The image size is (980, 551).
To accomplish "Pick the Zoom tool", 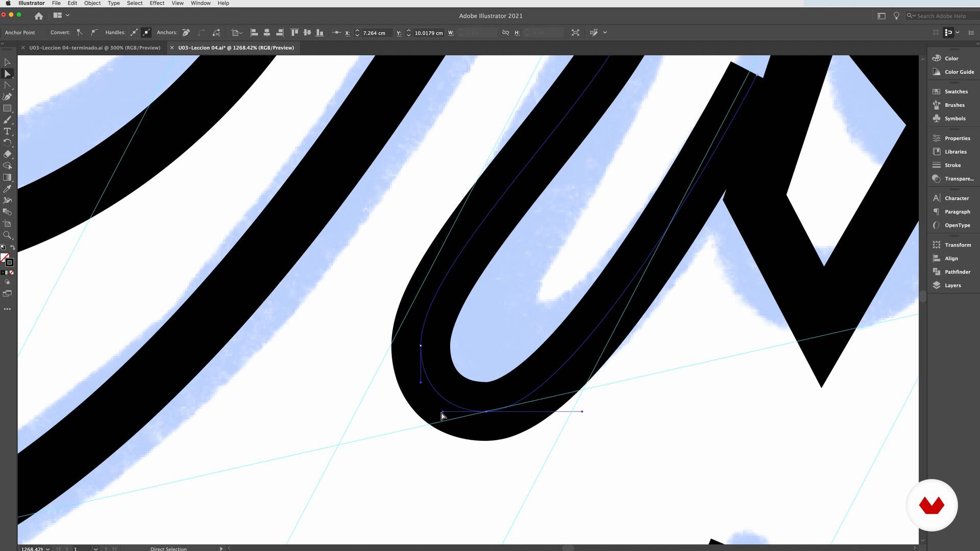I will pyautogui.click(x=7, y=235).
